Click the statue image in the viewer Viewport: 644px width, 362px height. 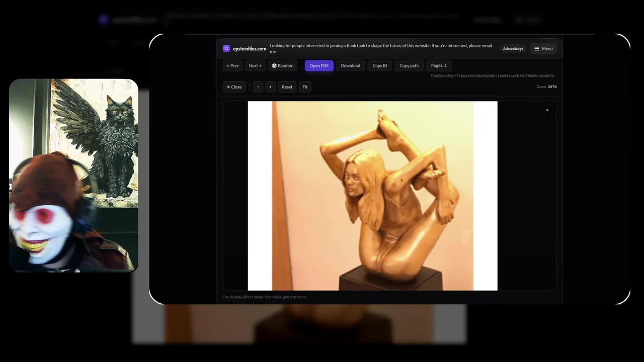click(x=373, y=196)
